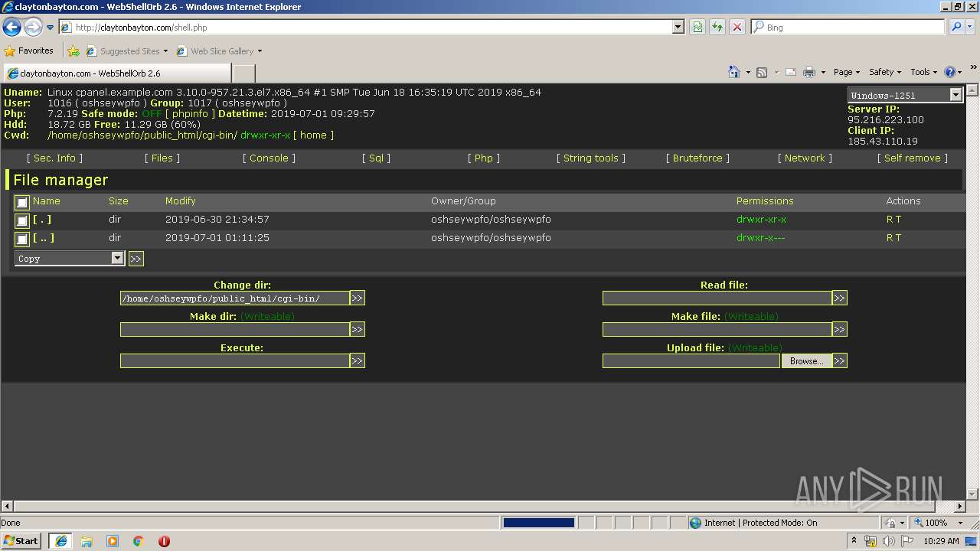Sort by Modify column header

coord(181,201)
